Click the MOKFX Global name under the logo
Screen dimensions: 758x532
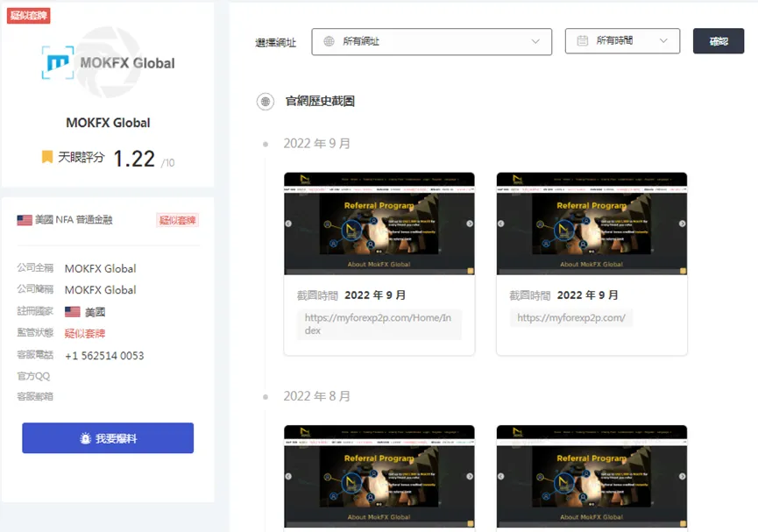[x=108, y=123]
